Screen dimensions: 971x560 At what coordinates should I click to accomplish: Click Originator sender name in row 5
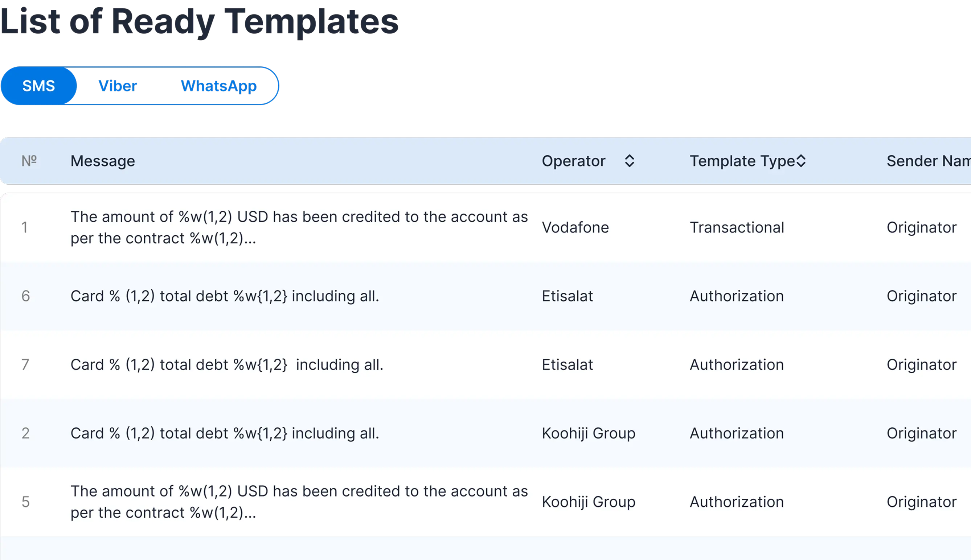tap(922, 502)
